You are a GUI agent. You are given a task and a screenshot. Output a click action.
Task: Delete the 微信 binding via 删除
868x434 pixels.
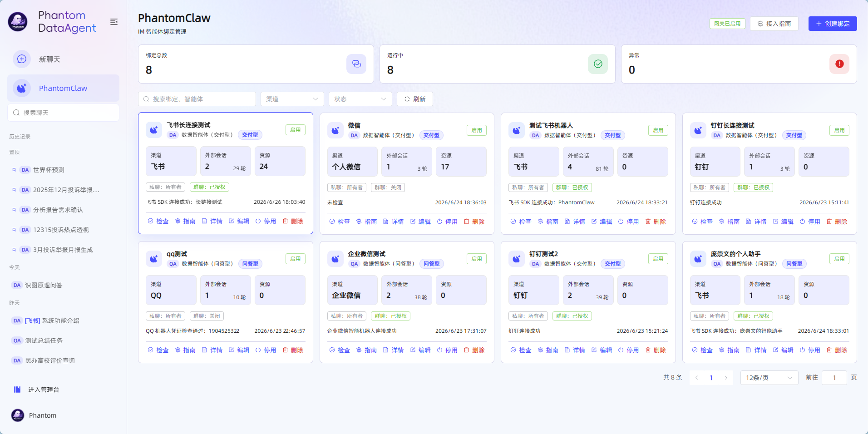pyautogui.click(x=474, y=222)
